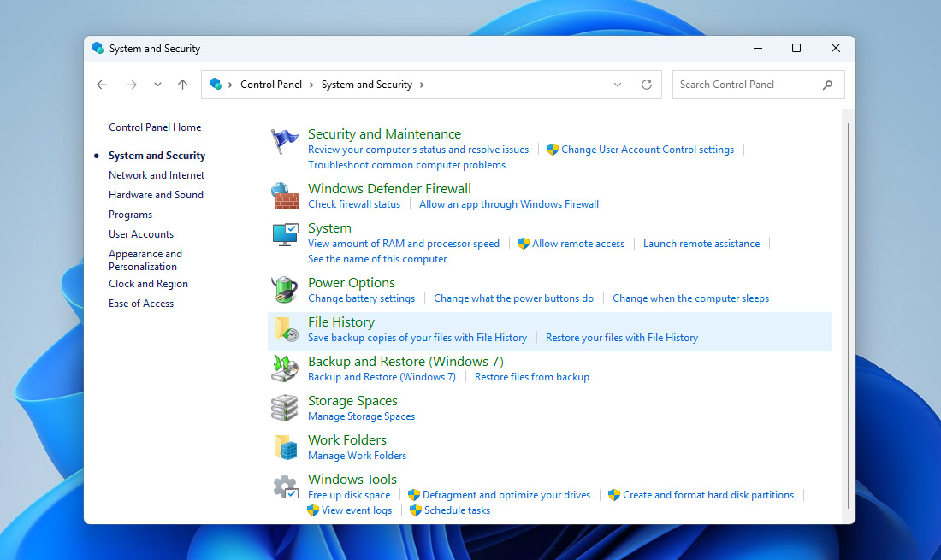This screenshot has height=560, width=941.
Task: Click the Work Folders cube icon
Action: [x=285, y=446]
